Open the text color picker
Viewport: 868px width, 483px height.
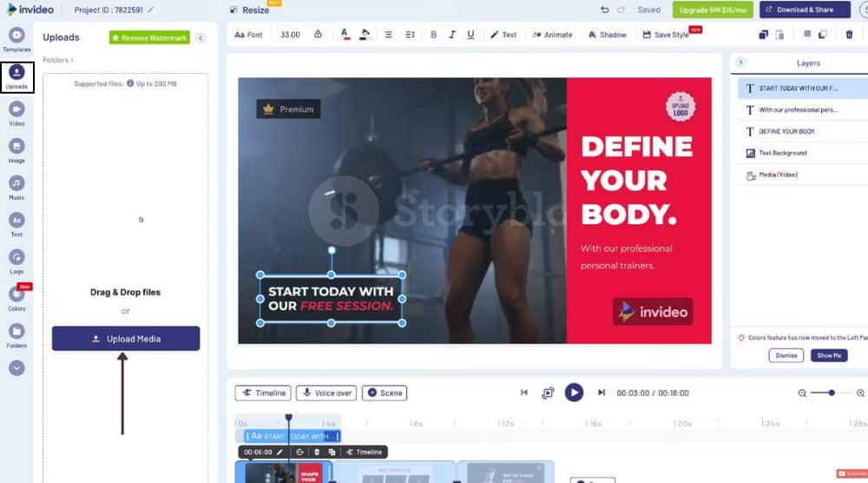345,35
